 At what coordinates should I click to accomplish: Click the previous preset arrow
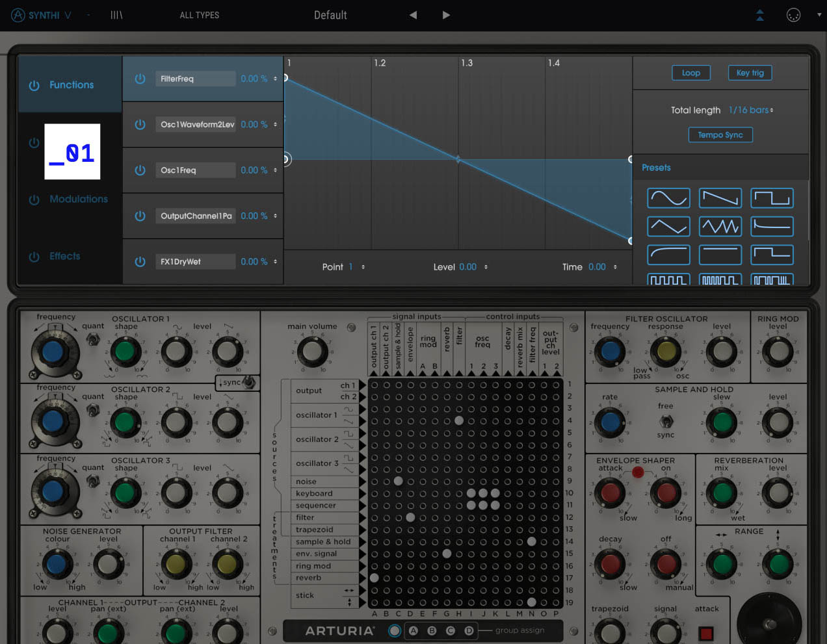pos(413,15)
